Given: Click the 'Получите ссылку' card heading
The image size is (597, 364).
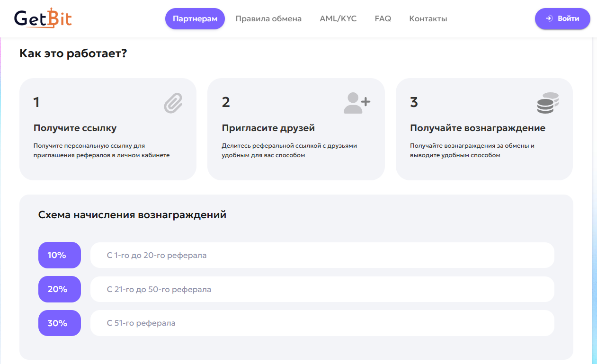Looking at the screenshot, I should (x=75, y=128).
